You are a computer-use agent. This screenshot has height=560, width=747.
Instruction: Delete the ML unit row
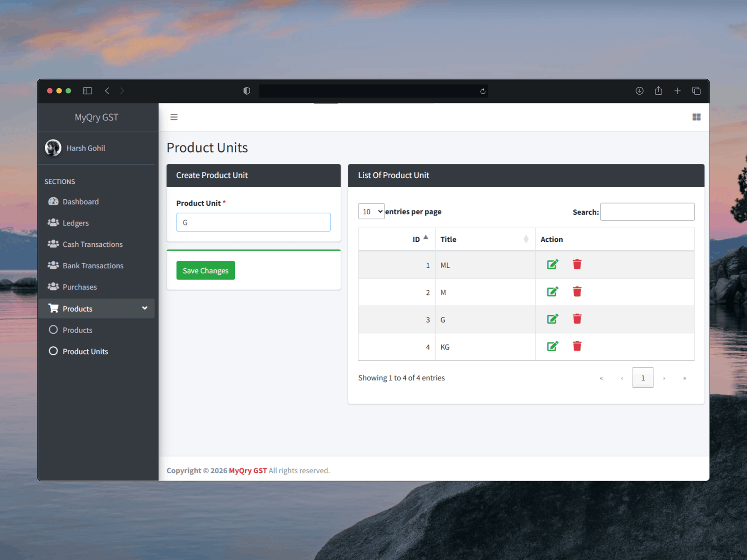[577, 265]
